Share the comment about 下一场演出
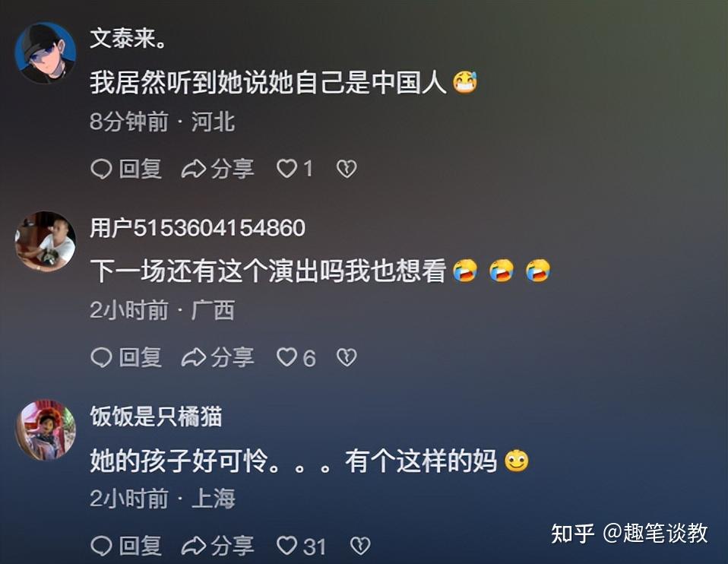 click(x=218, y=358)
